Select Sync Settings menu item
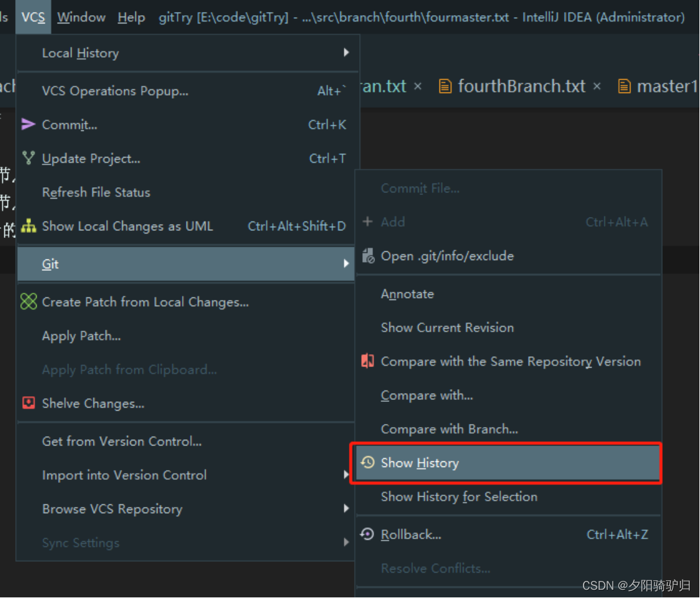 pos(186,542)
